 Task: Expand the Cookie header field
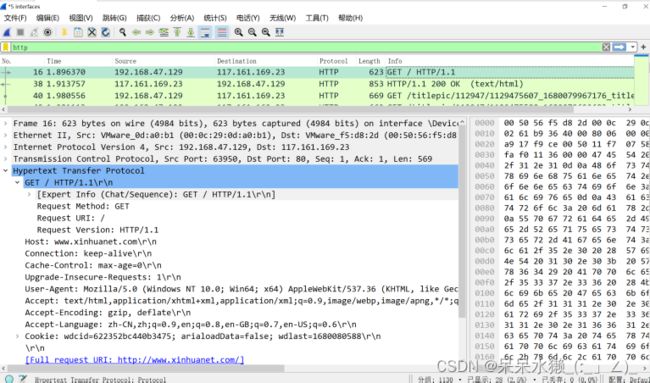point(17,336)
